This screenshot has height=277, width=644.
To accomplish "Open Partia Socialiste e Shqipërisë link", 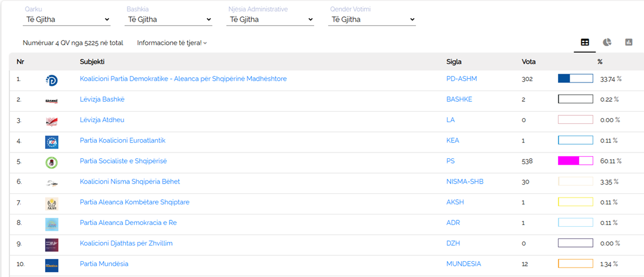I will click(x=123, y=161).
